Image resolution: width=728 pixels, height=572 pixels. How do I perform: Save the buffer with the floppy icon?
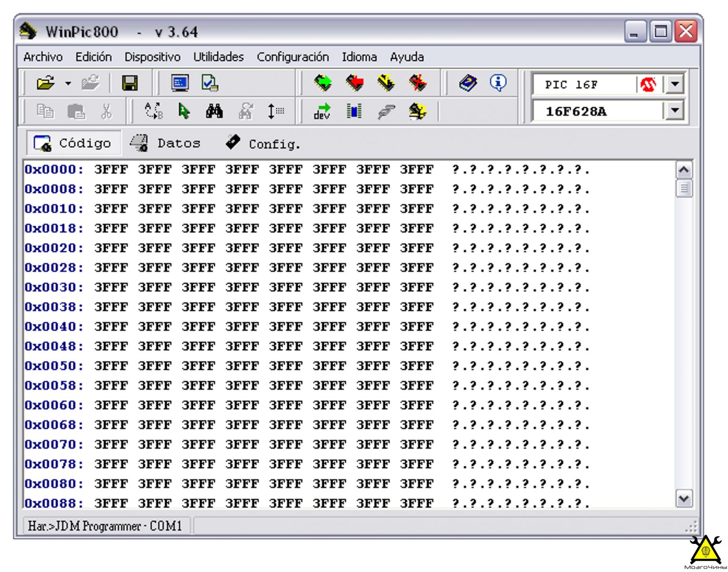tap(130, 83)
